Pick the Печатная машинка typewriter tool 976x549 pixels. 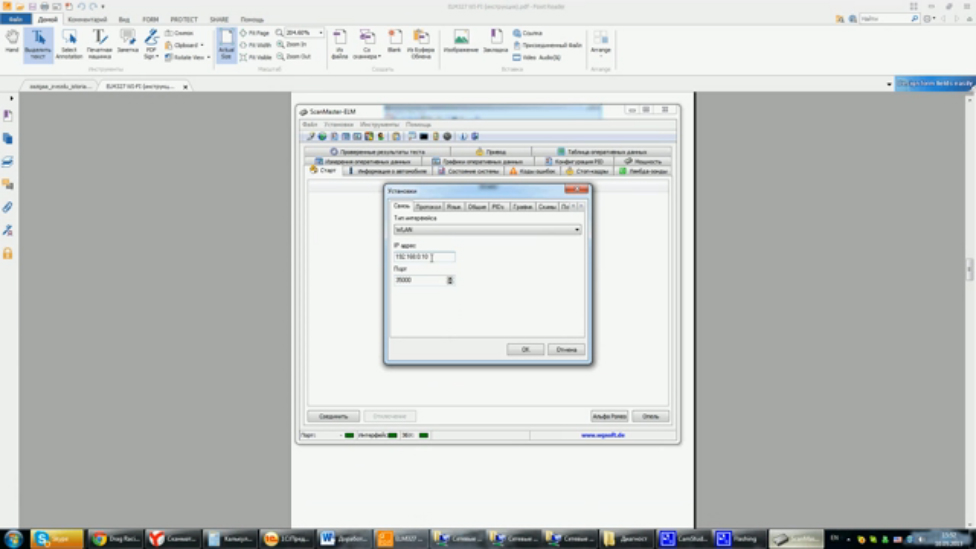pyautogui.click(x=99, y=44)
